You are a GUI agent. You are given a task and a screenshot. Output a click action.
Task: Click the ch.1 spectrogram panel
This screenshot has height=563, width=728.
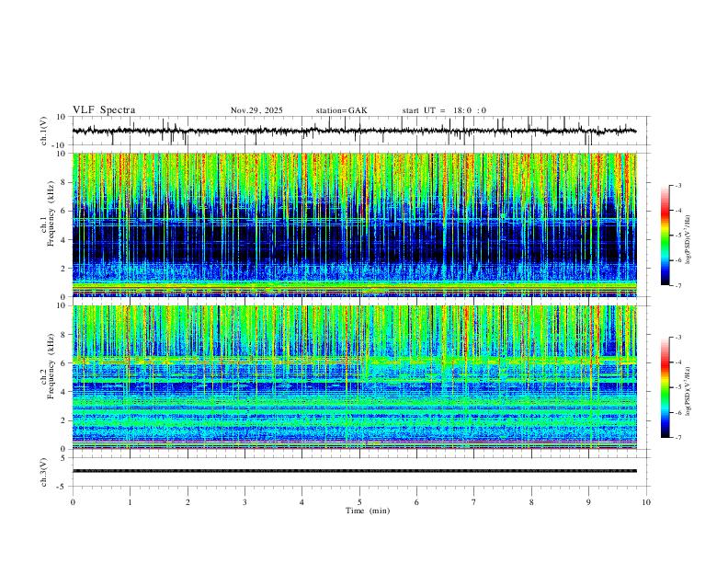(355, 224)
